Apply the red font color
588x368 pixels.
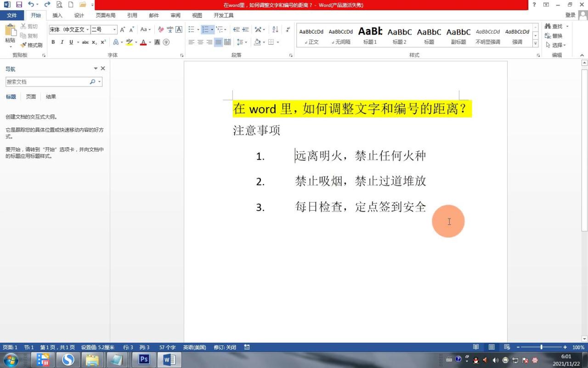(142, 42)
